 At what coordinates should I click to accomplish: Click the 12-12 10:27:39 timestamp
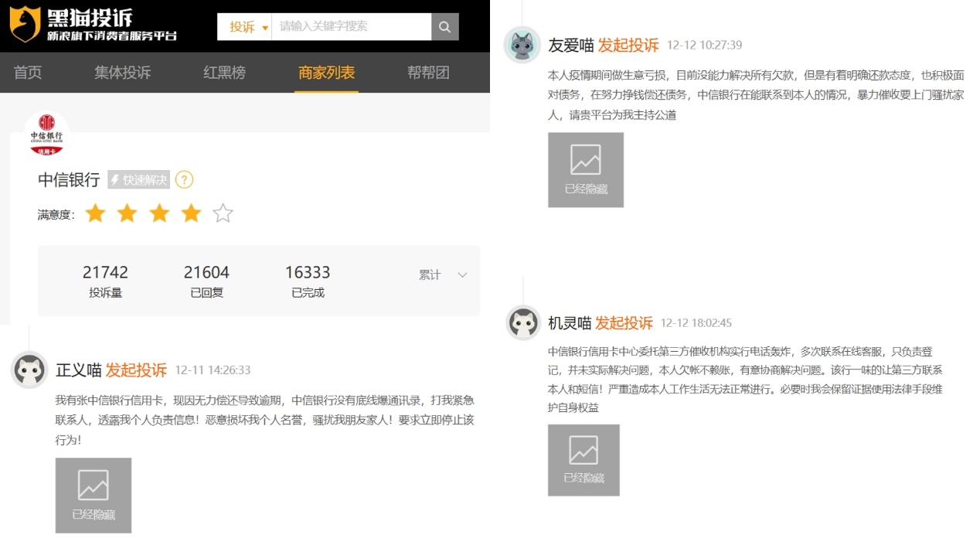(705, 46)
